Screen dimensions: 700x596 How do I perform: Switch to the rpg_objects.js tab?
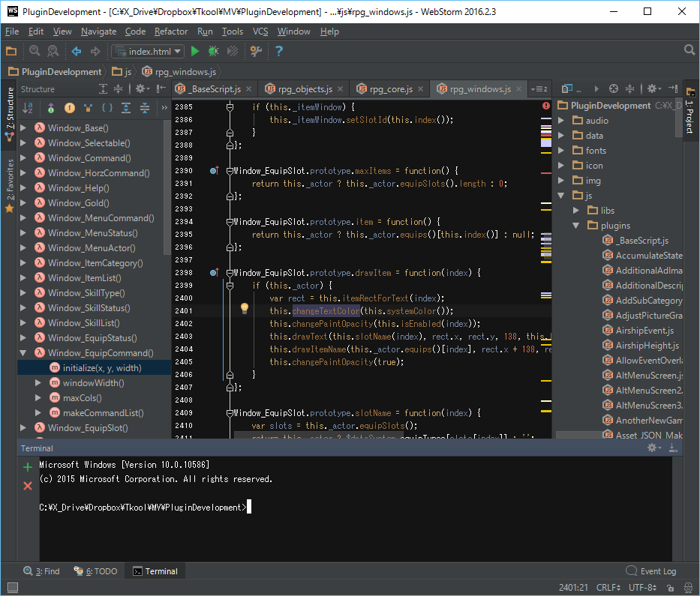point(305,89)
